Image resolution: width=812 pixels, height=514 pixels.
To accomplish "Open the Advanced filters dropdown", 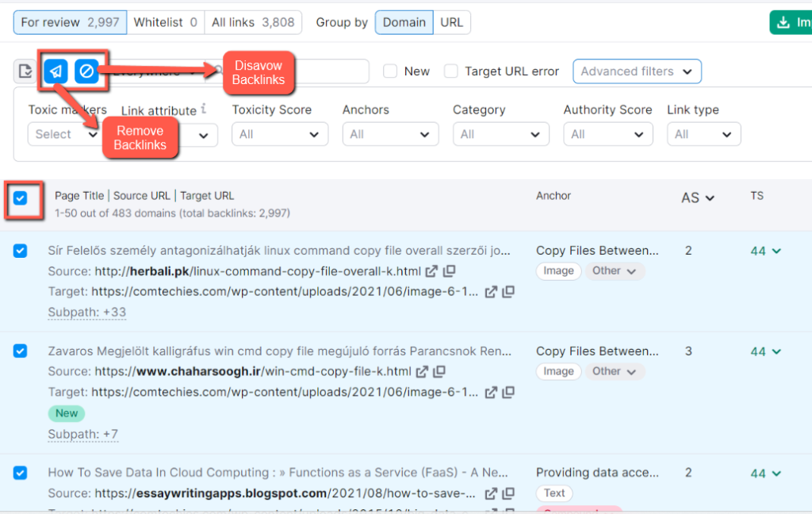I will 637,71.
